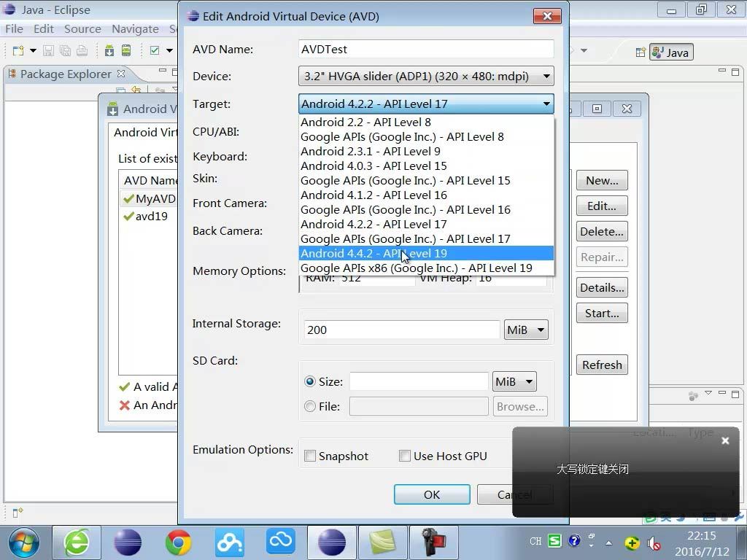Click the Open Perspective icon

[640, 52]
